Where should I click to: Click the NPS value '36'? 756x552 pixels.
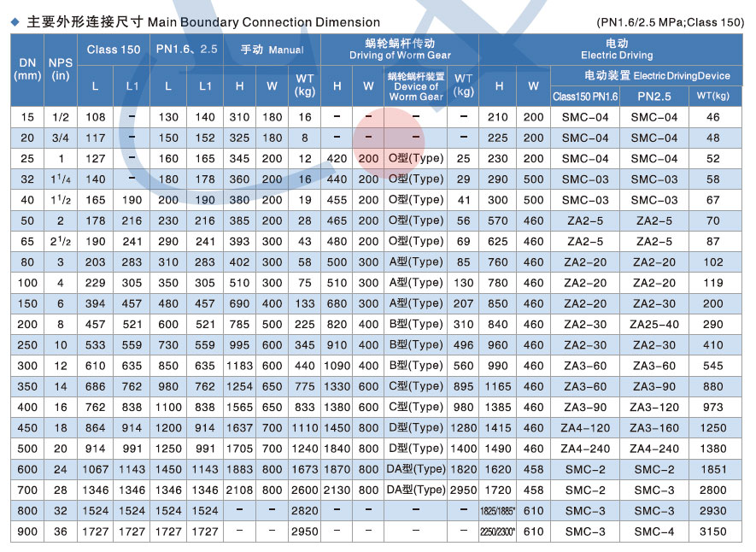coord(61,531)
